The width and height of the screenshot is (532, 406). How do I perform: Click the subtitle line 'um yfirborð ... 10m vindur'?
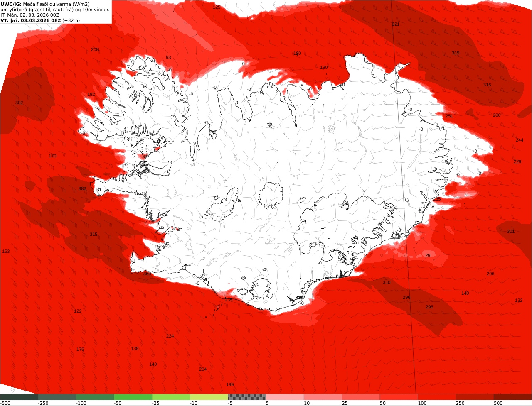click(x=55, y=10)
